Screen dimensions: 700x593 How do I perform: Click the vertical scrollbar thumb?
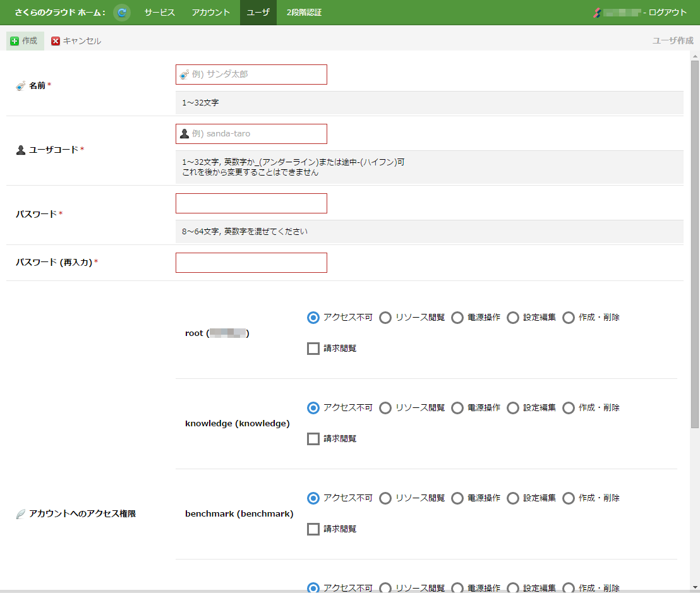pyautogui.click(x=695, y=244)
